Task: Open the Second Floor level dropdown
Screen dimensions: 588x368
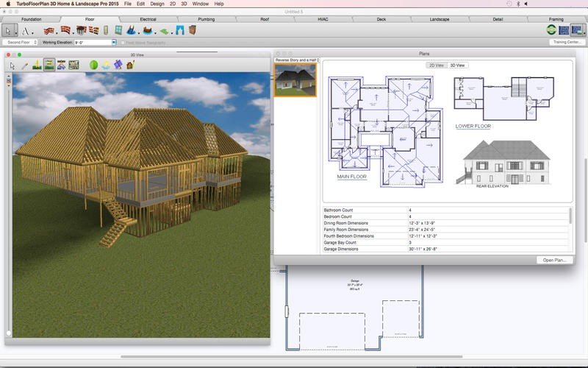Action: pos(21,43)
